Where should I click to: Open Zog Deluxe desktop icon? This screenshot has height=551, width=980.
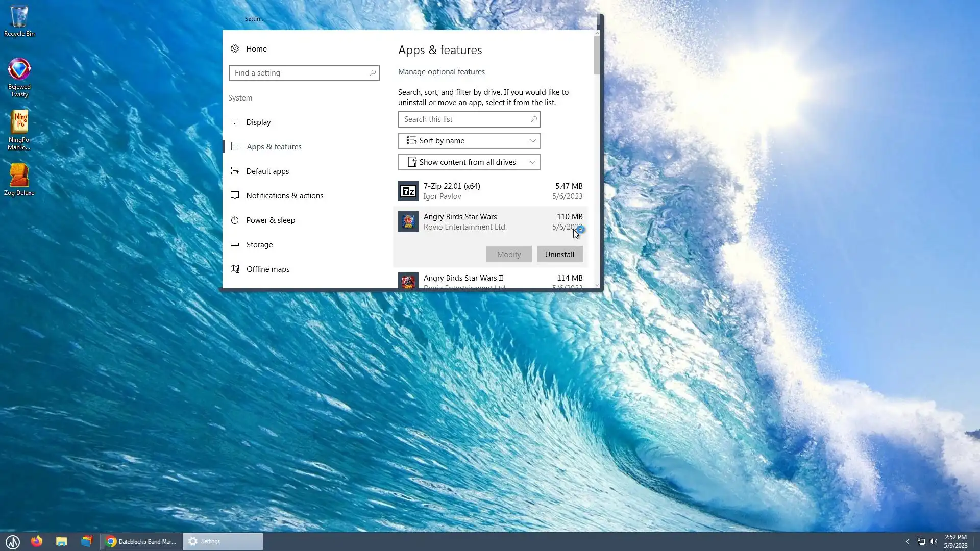pyautogui.click(x=19, y=176)
